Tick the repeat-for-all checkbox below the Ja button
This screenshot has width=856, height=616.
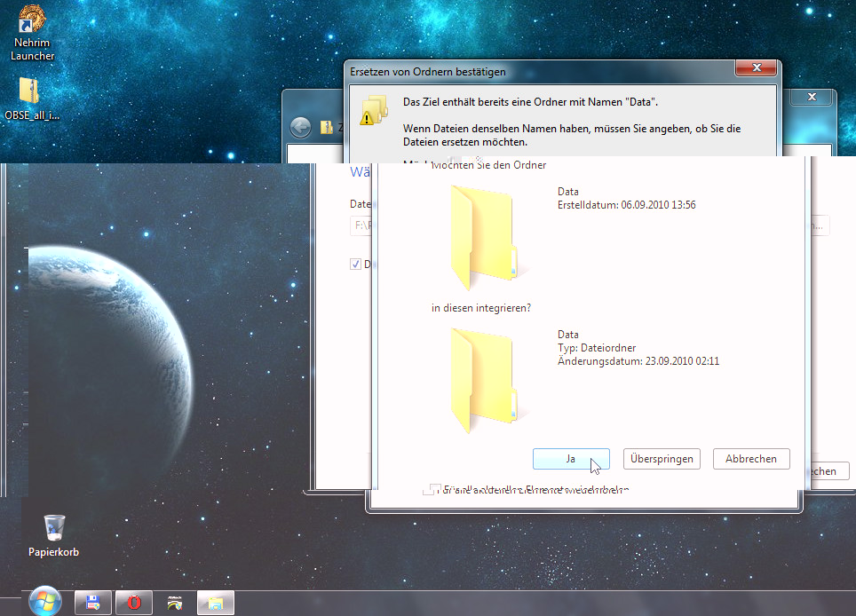coord(435,489)
